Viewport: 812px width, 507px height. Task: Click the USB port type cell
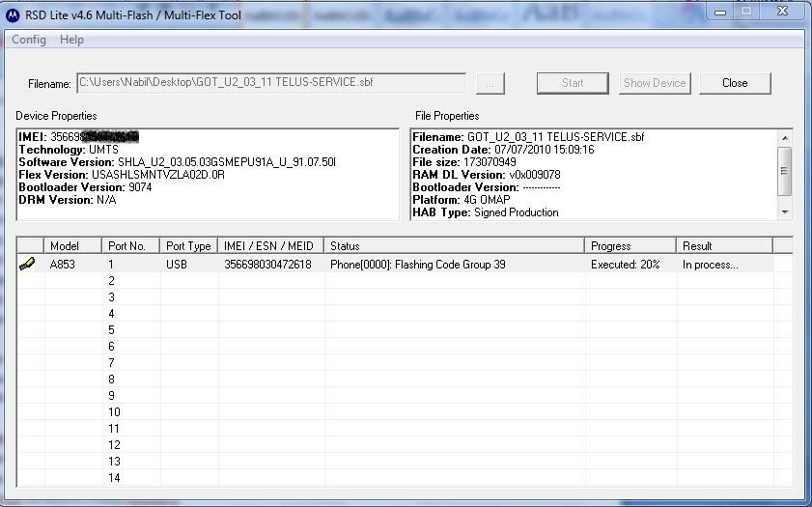coord(177,264)
